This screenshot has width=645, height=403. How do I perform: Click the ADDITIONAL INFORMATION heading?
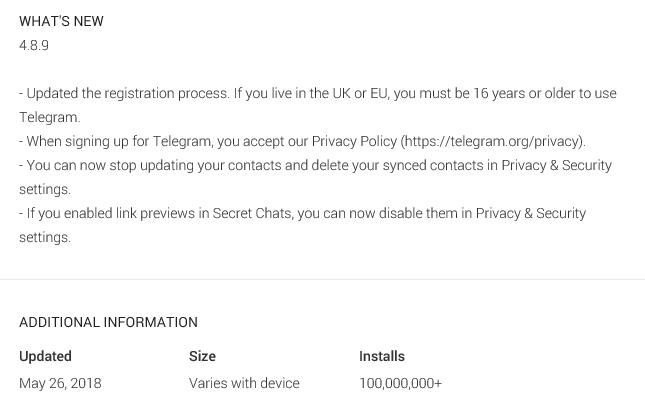point(108,322)
